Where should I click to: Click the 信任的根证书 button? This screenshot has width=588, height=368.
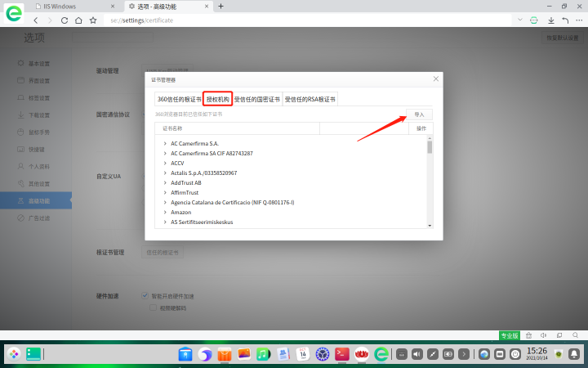(x=163, y=253)
